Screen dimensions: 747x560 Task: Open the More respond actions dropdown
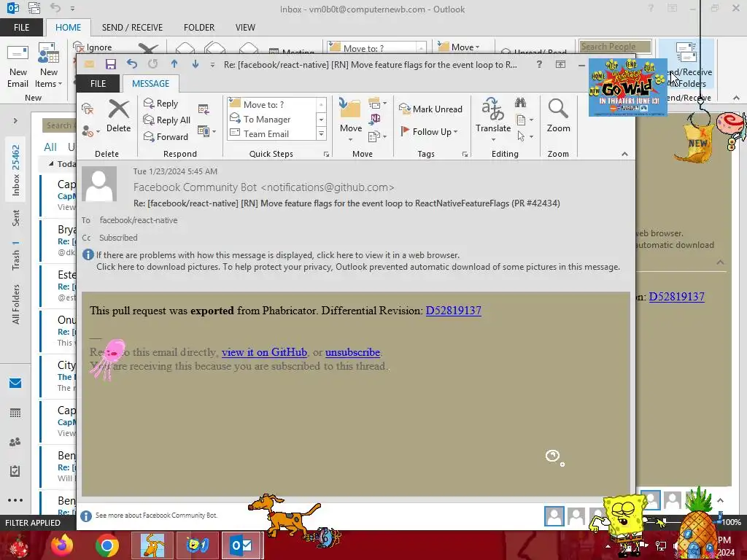click(206, 131)
